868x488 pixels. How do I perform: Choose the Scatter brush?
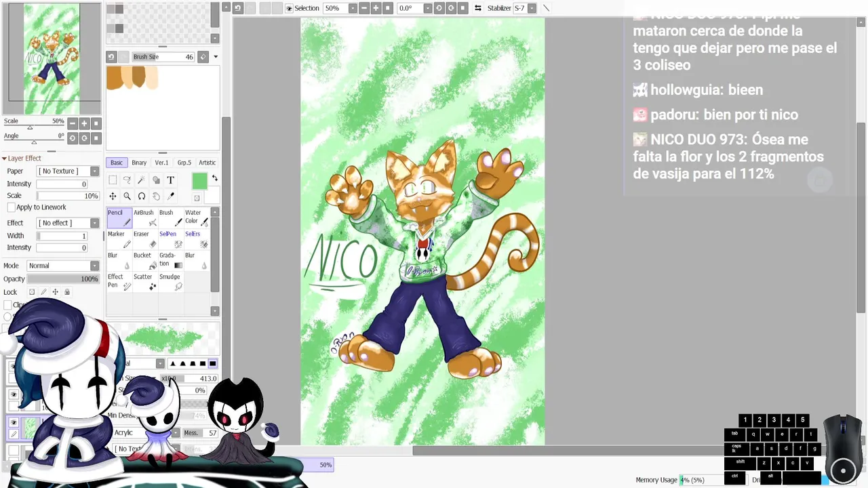pos(144,282)
